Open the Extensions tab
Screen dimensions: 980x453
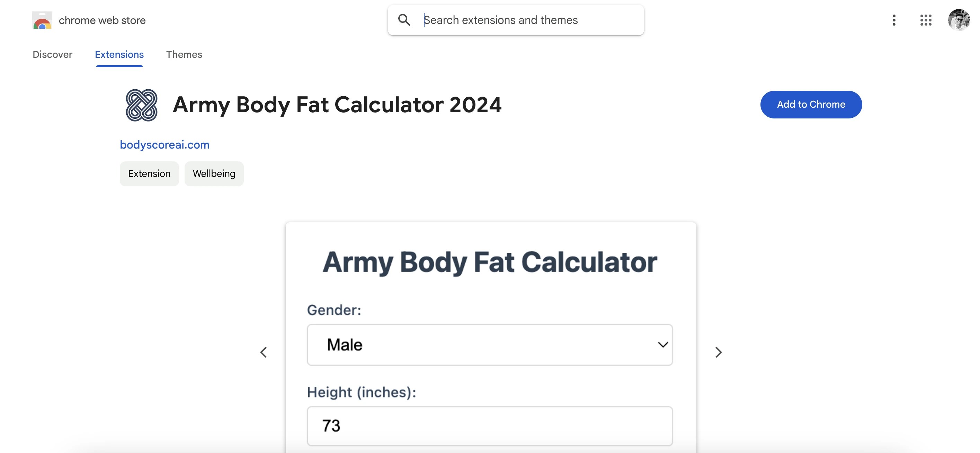point(119,54)
